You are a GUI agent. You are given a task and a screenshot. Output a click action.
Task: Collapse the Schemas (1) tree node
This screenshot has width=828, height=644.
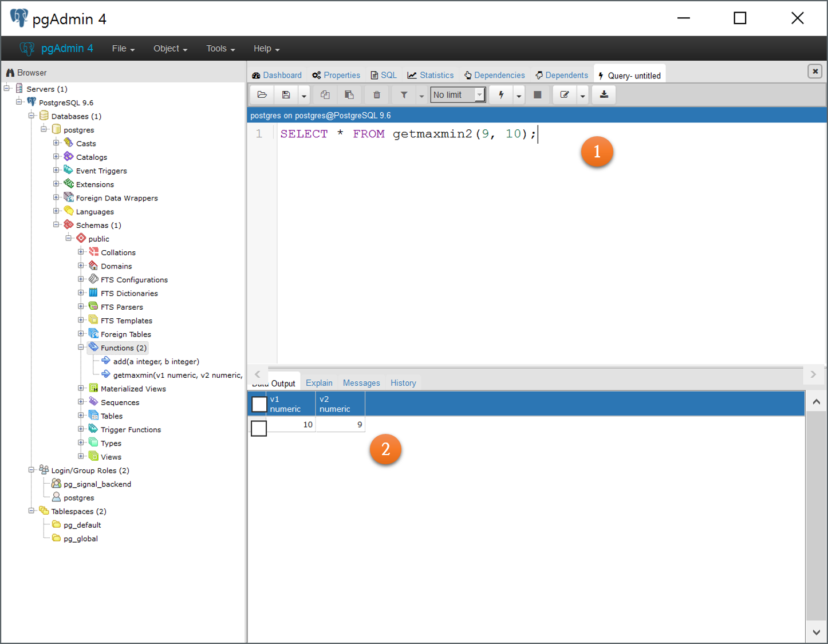[56, 225]
